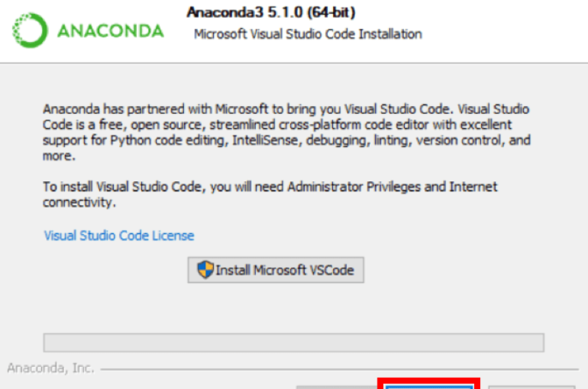588x389 pixels.
Task: Click the Microsoft Visual Studio Code Installation subtitle
Action: point(308,34)
